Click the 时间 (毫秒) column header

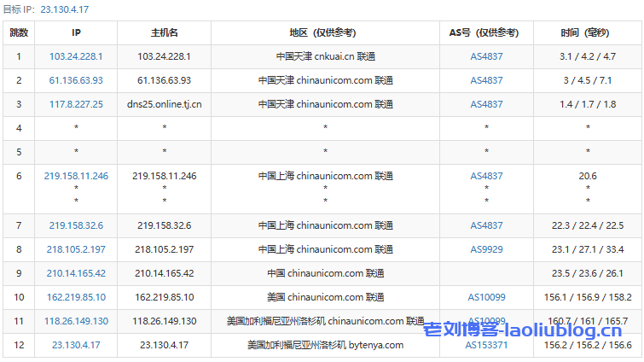[587, 32]
